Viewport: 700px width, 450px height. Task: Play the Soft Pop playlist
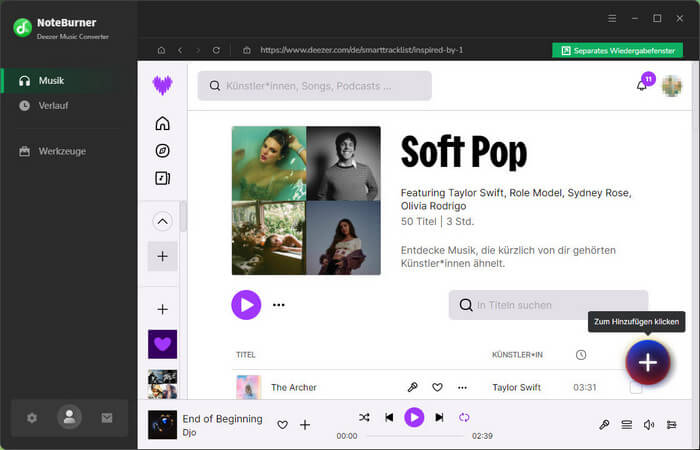click(246, 305)
